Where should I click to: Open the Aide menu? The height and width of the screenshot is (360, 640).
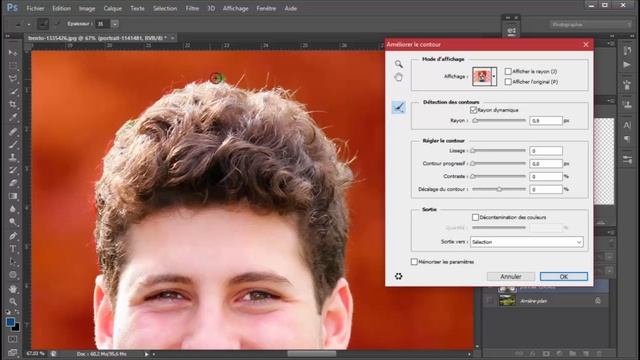291,8
